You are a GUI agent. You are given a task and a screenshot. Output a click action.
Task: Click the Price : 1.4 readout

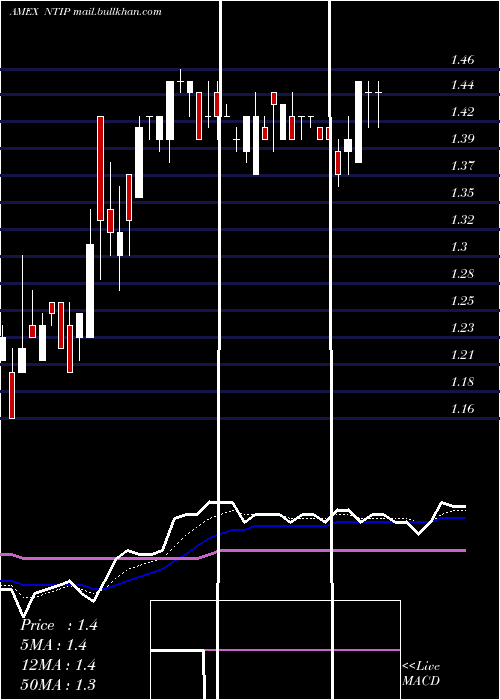click(x=59, y=625)
